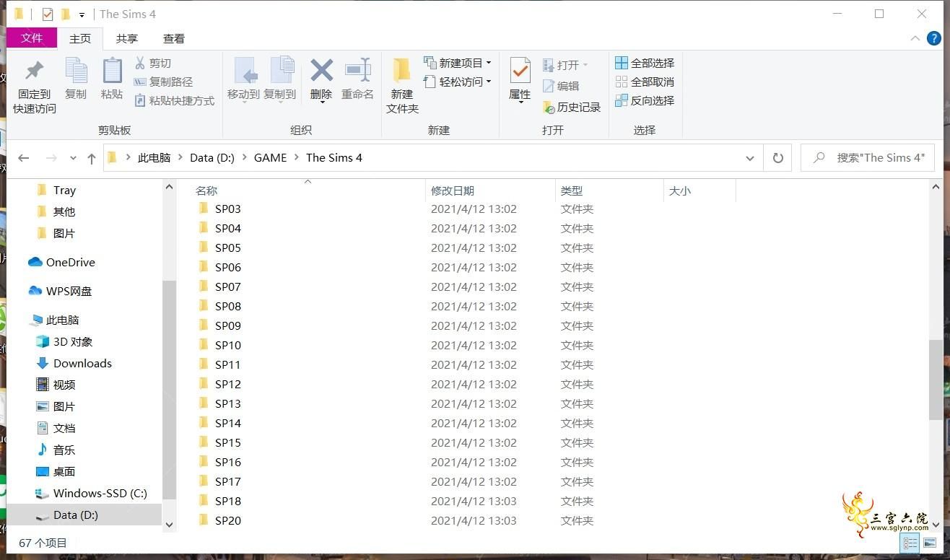Open the Open (打开) dropdown in ribbon

(565, 65)
